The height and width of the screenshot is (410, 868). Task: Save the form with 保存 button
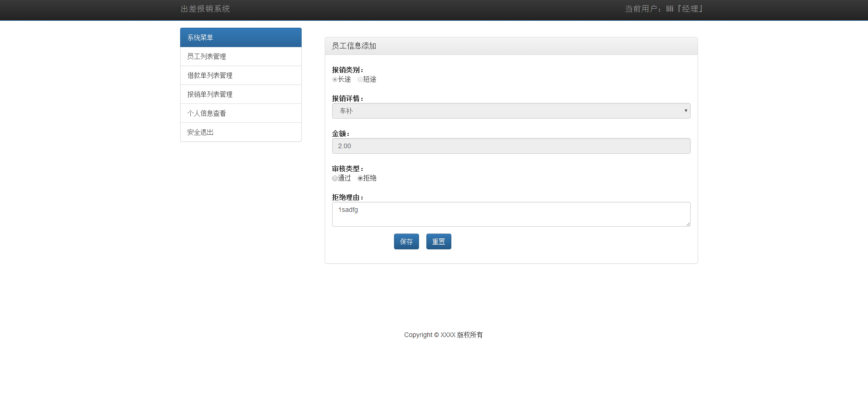(x=407, y=241)
